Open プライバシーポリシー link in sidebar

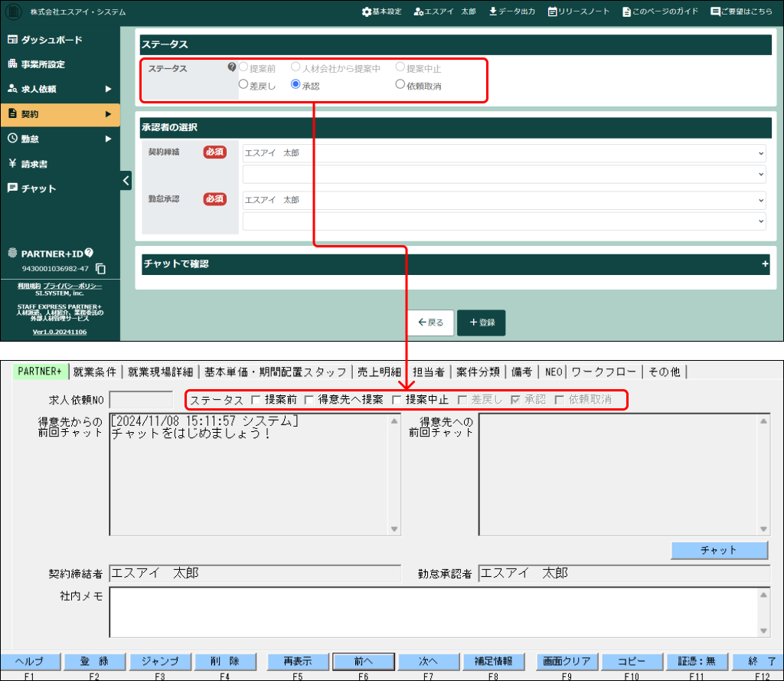point(73,286)
